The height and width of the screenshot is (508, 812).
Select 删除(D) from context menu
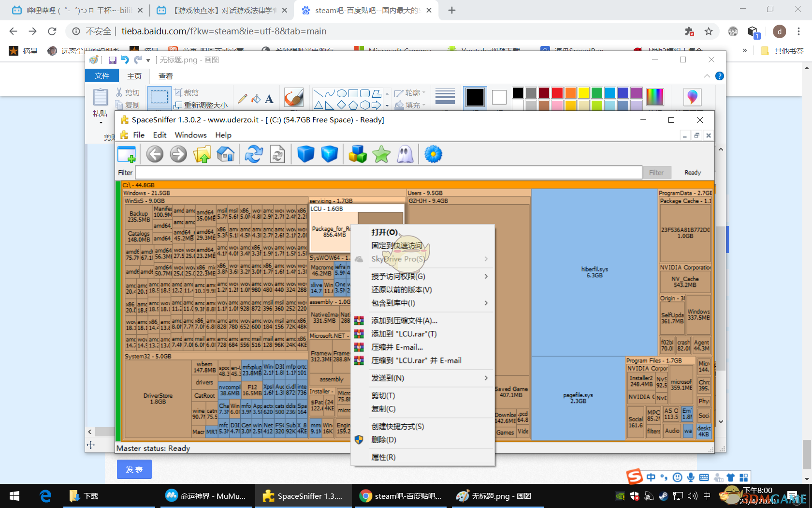tap(423, 440)
